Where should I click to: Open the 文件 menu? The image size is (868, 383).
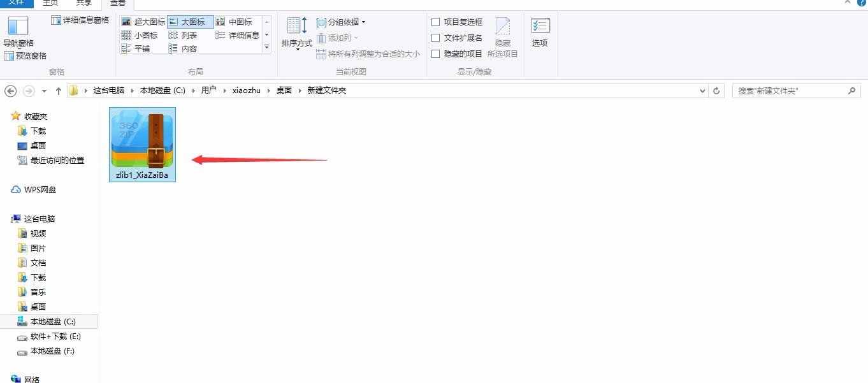pyautogui.click(x=17, y=3)
